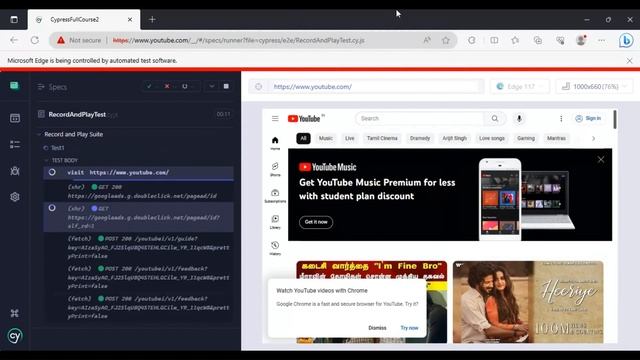Screen dimensions: 640x360
Task: Click the voice search microphone icon
Action: point(519,118)
